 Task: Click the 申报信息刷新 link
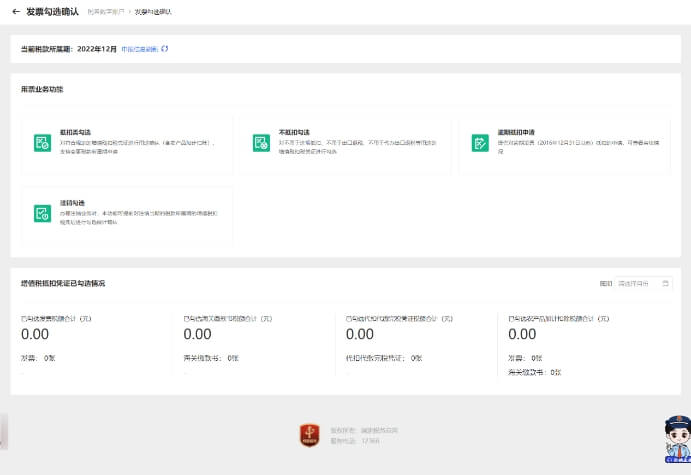pyautogui.click(x=139, y=48)
